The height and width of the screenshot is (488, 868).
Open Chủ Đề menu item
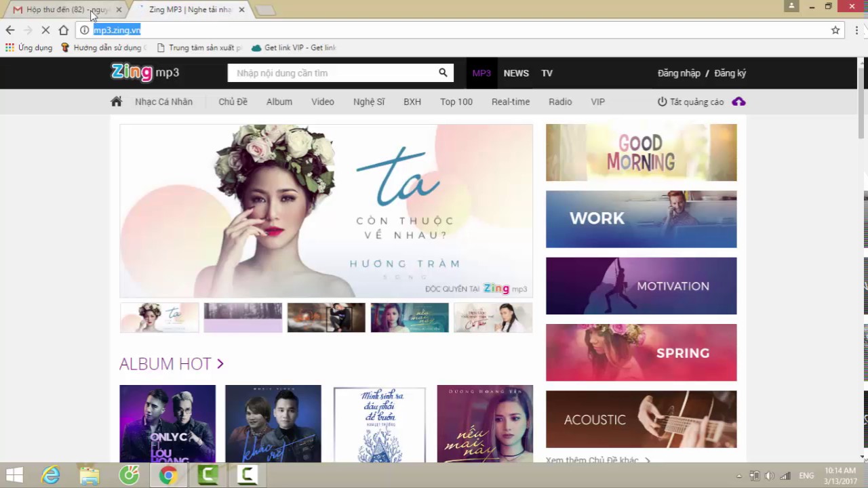click(233, 102)
